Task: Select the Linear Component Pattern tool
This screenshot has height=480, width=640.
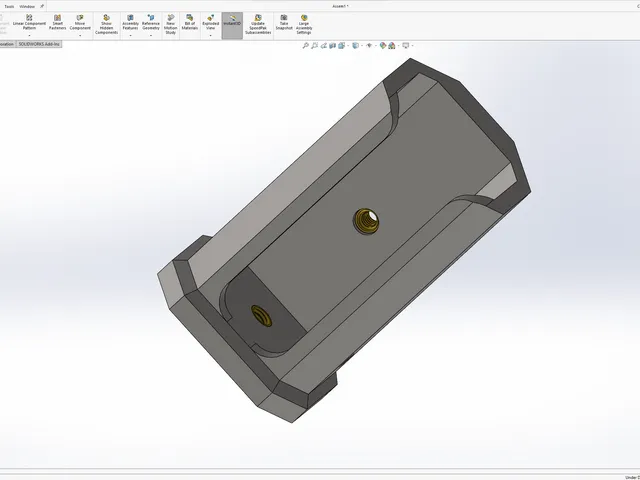Action: pos(29,22)
